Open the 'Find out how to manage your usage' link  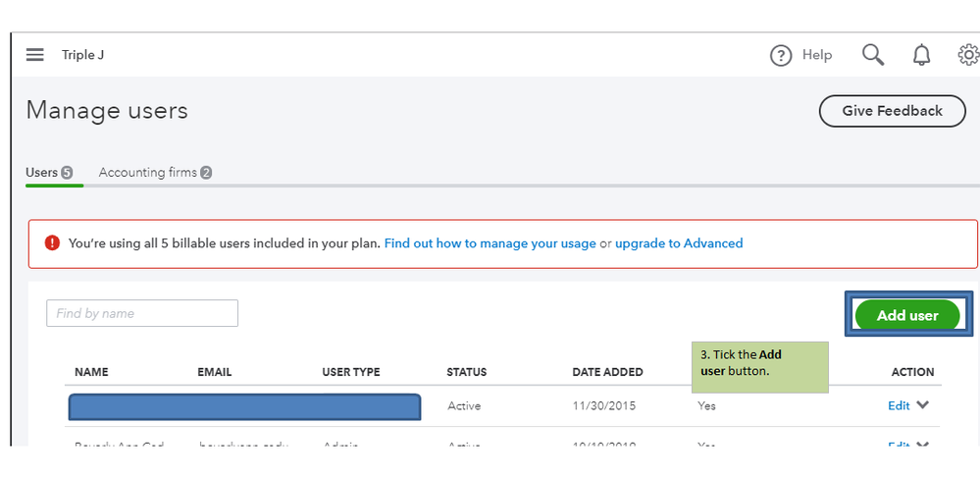click(490, 243)
